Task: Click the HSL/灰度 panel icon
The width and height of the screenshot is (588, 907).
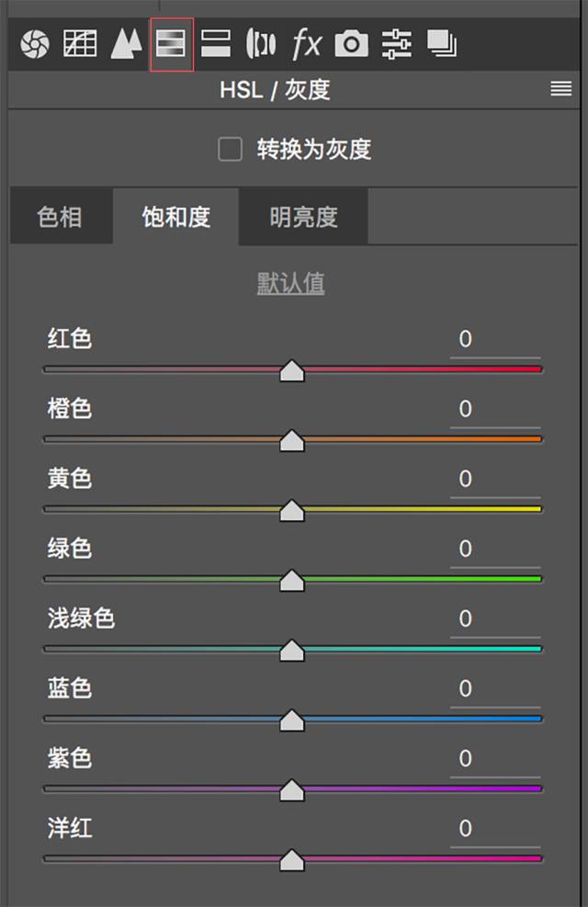Action: click(171, 42)
